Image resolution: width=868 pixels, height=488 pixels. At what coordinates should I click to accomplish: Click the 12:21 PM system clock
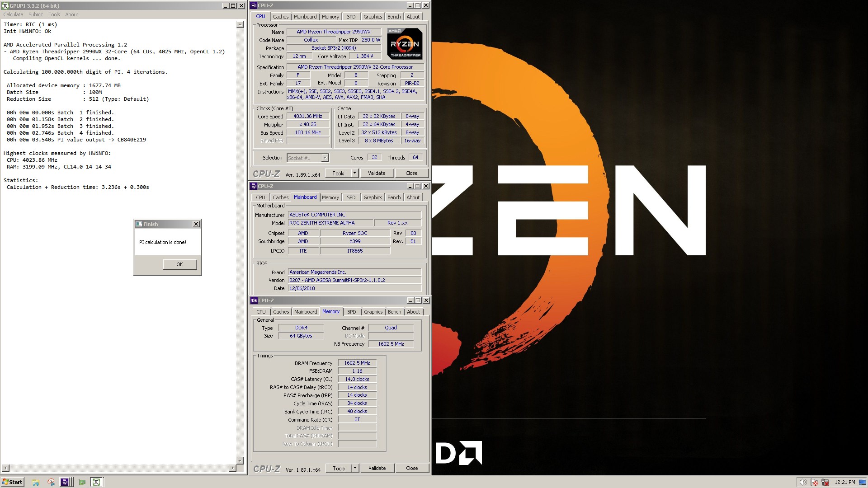pyautogui.click(x=844, y=482)
